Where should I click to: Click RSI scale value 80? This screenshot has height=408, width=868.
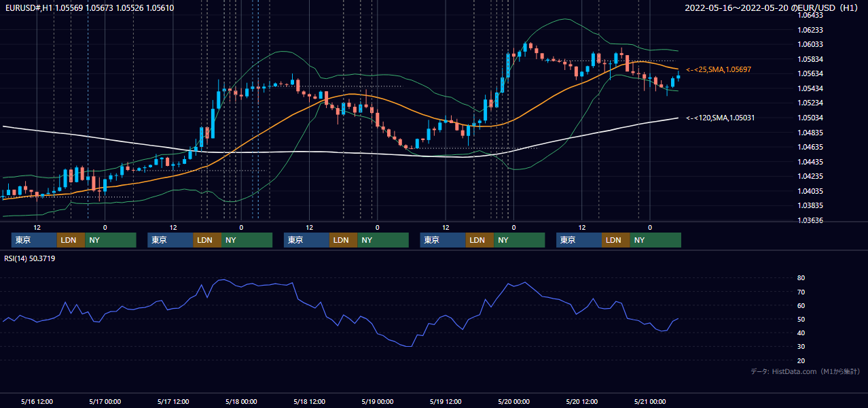pos(801,278)
